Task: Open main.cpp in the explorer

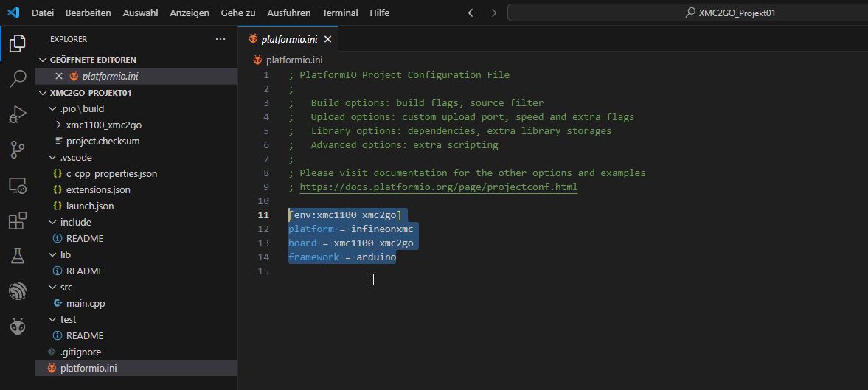Action: (85, 303)
